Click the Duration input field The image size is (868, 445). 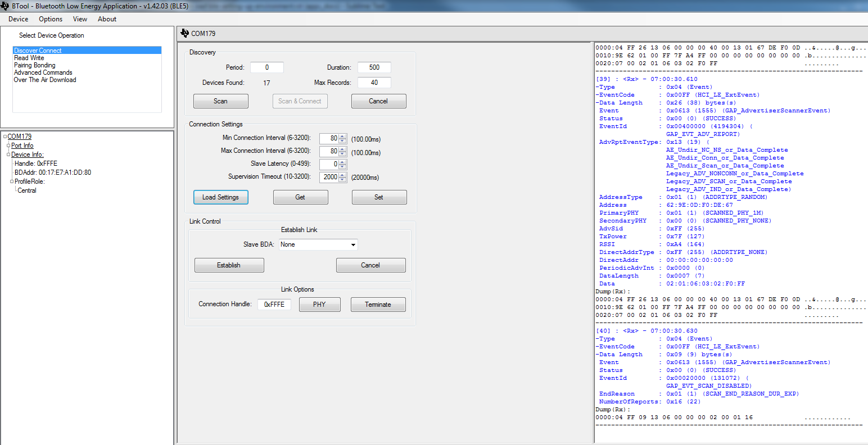coord(374,67)
